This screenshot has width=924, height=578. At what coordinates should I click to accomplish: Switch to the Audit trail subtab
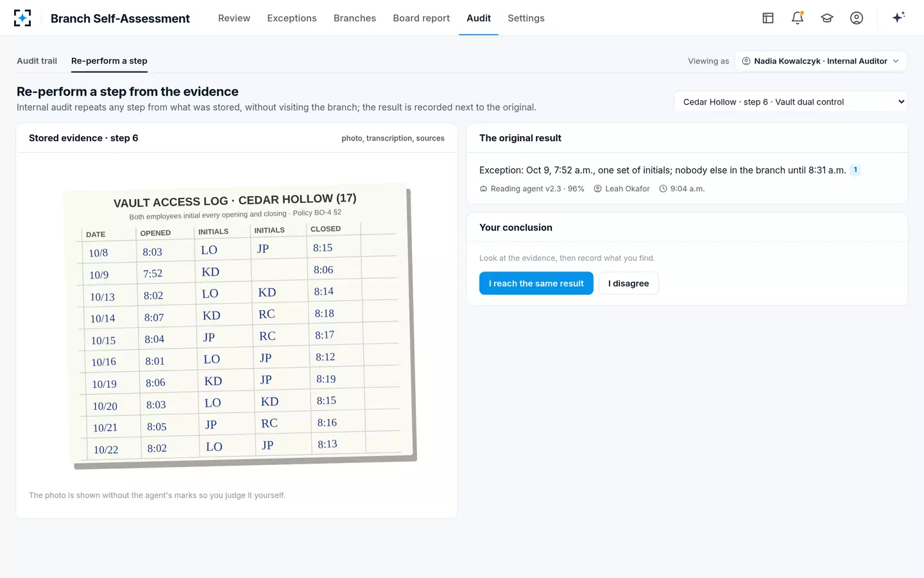(37, 61)
